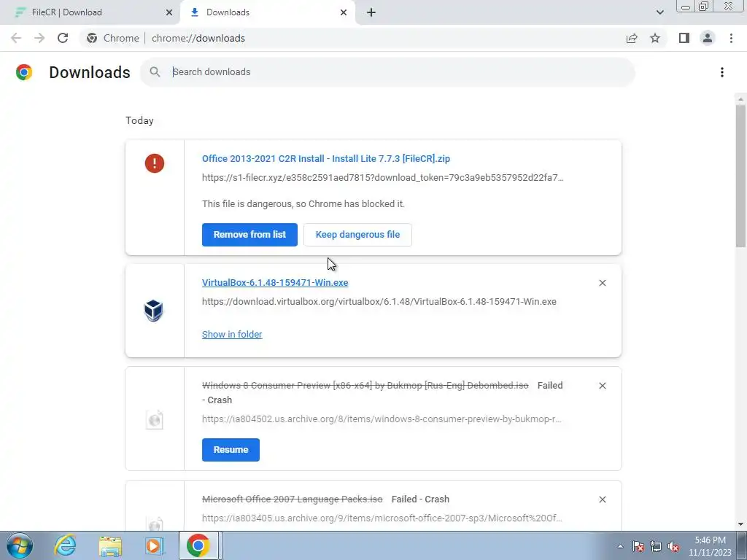
Task: Click the Windows 8 ISO file icon
Action: 155,419
